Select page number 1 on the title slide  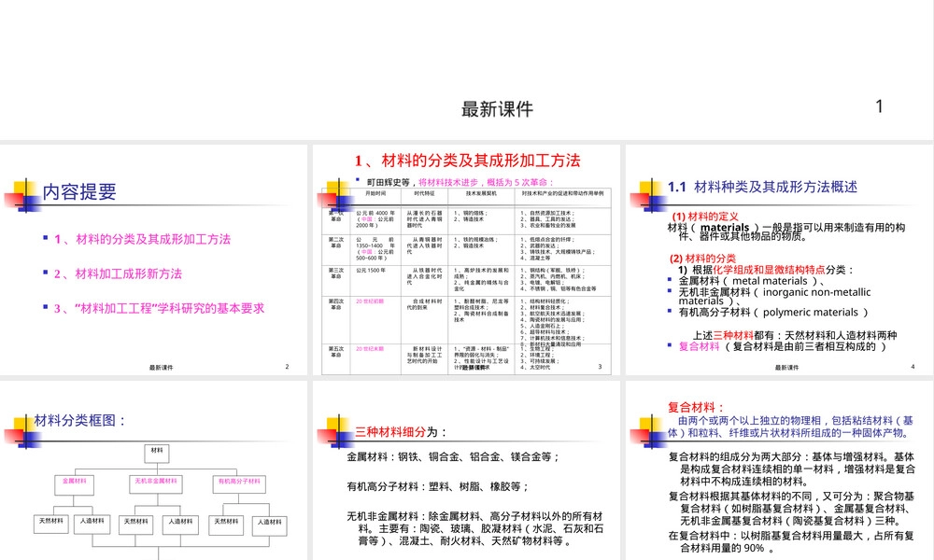pos(879,106)
